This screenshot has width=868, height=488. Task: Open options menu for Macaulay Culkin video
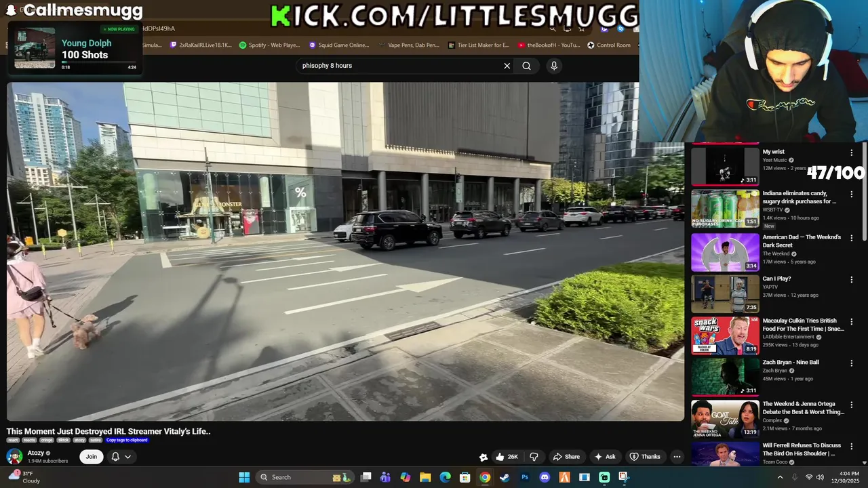(x=852, y=322)
